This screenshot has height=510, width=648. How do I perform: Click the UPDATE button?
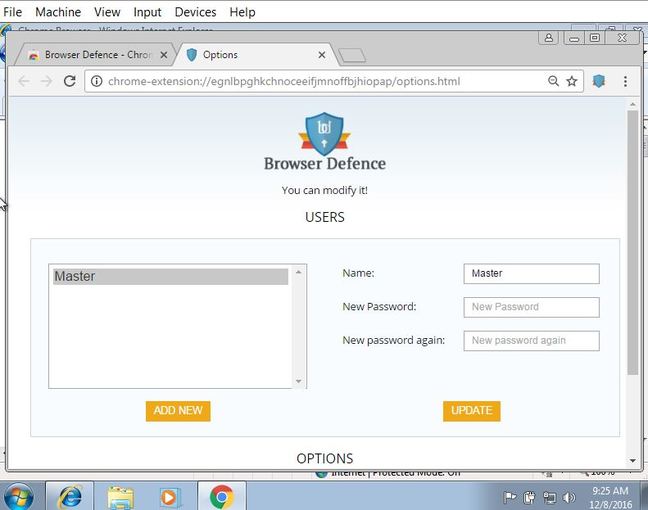(x=472, y=411)
